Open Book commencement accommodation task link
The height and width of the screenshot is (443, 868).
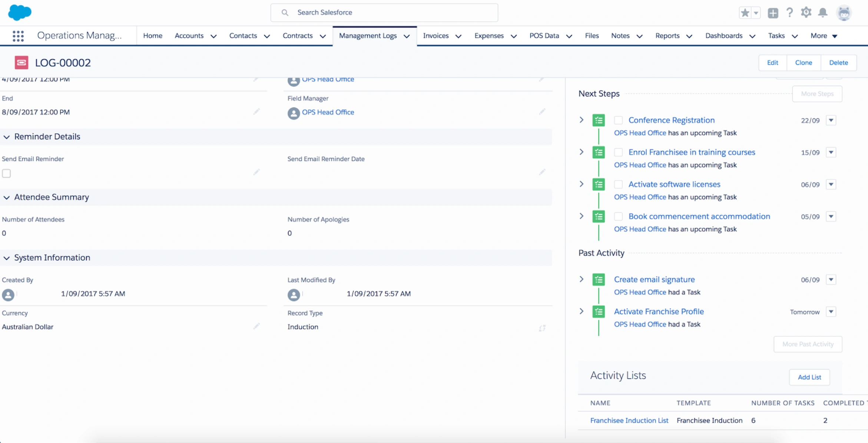pyautogui.click(x=699, y=216)
